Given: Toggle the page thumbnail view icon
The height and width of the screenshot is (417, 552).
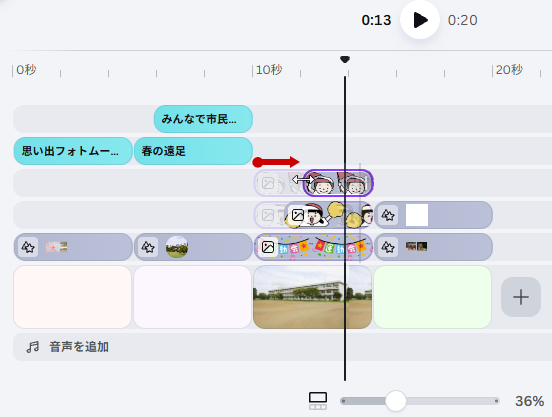Looking at the screenshot, I should coord(318,401).
